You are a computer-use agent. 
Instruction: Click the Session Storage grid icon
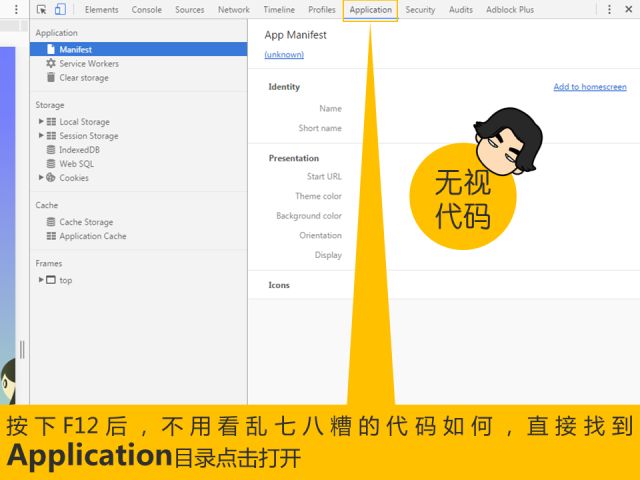pyautogui.click(x=51, y=136)
